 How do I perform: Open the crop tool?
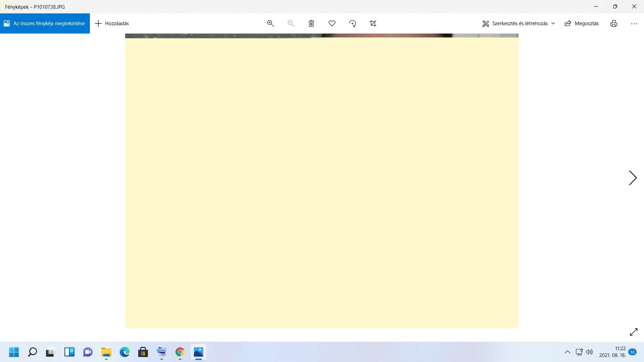373,23
